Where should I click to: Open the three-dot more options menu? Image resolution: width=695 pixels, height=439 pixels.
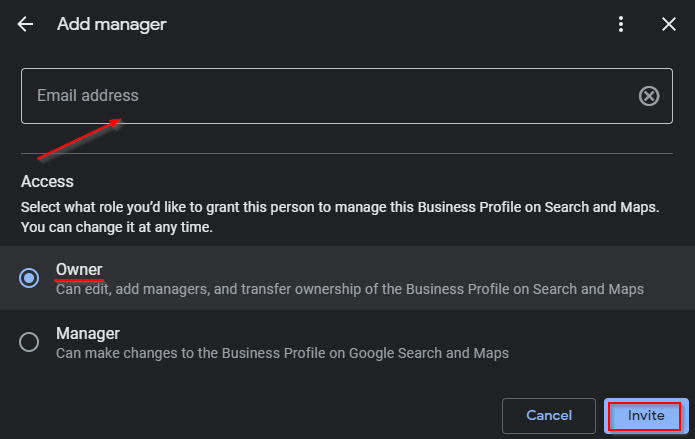[621, 24]
